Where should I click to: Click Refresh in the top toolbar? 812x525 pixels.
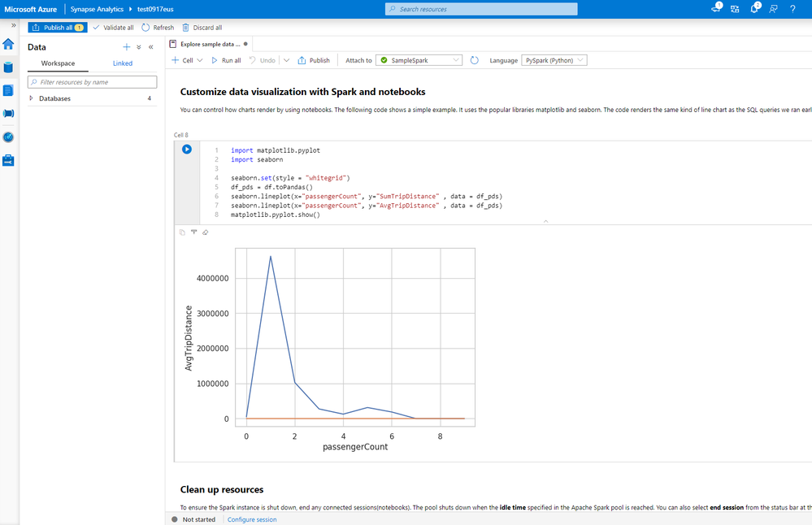pyautogui.click(x=158, y=28)
